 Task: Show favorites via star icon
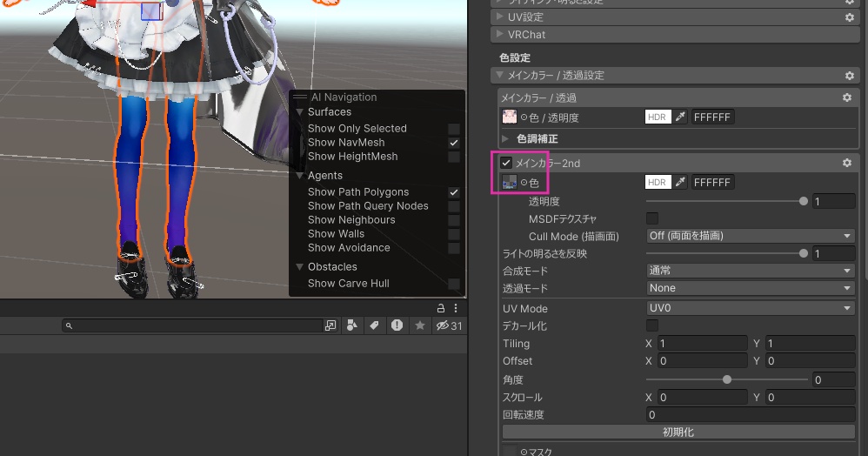[420, 325]
